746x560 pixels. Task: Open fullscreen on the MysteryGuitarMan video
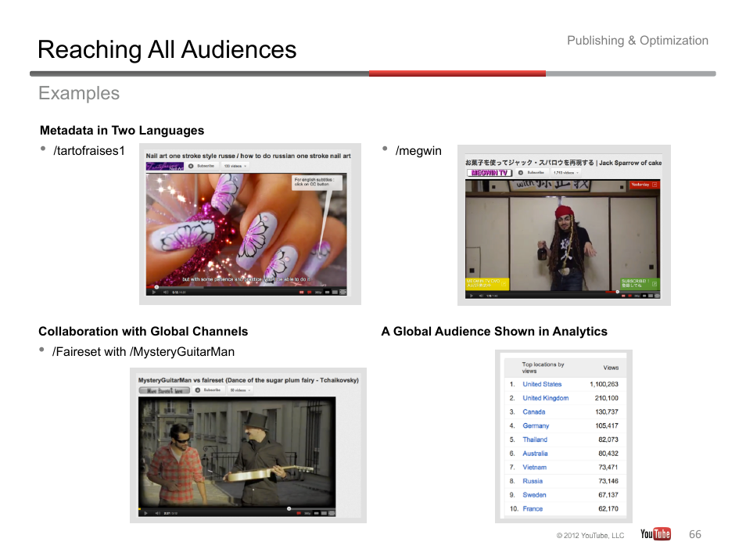pyautogui.click(x=331, y=513)
